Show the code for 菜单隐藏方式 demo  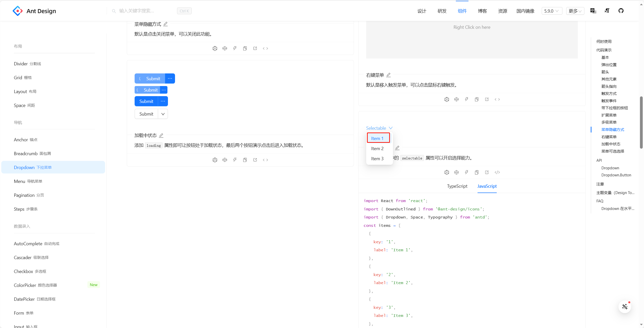point(265,48)
